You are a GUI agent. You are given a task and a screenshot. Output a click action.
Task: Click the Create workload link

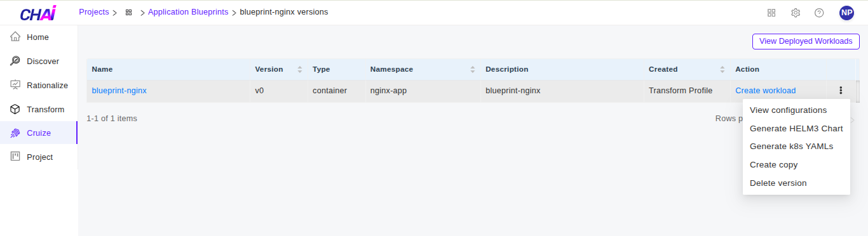click(766, 91)
